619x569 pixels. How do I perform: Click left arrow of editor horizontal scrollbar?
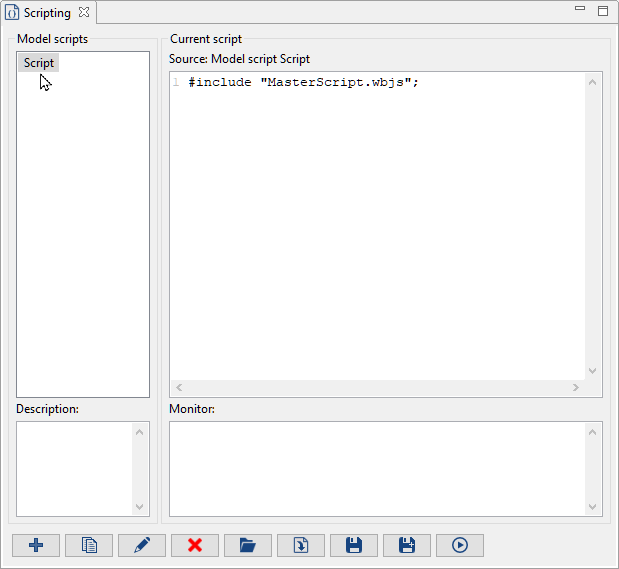(x=179, y=387)
